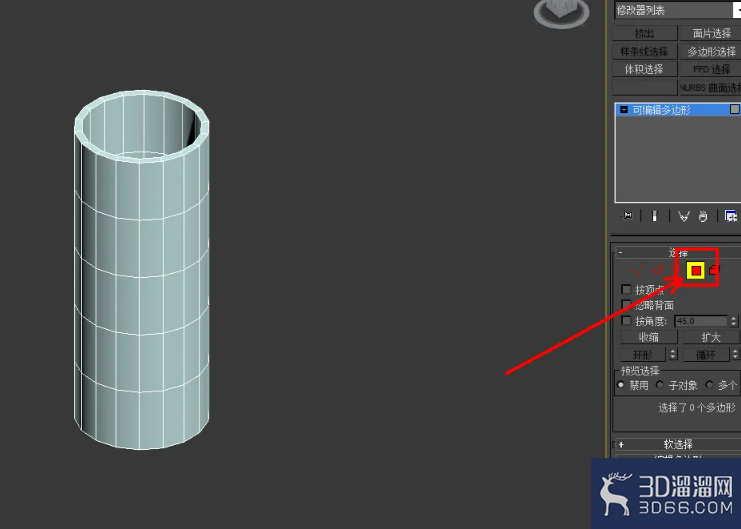Viewport: 741px width, 529px height.
Task: Click 多边形选择 modifier button
Action: (710, 51)
